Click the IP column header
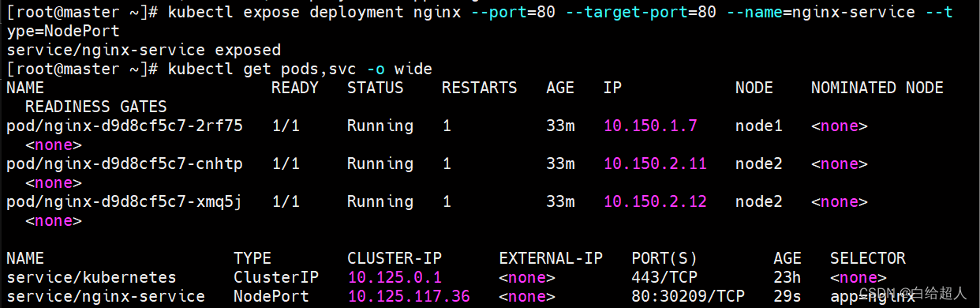 coord(612,88)
